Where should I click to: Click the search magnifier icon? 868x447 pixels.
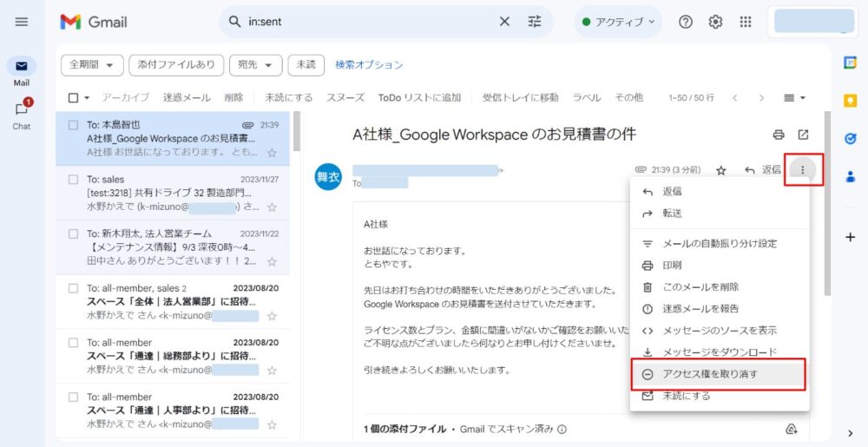234,22
